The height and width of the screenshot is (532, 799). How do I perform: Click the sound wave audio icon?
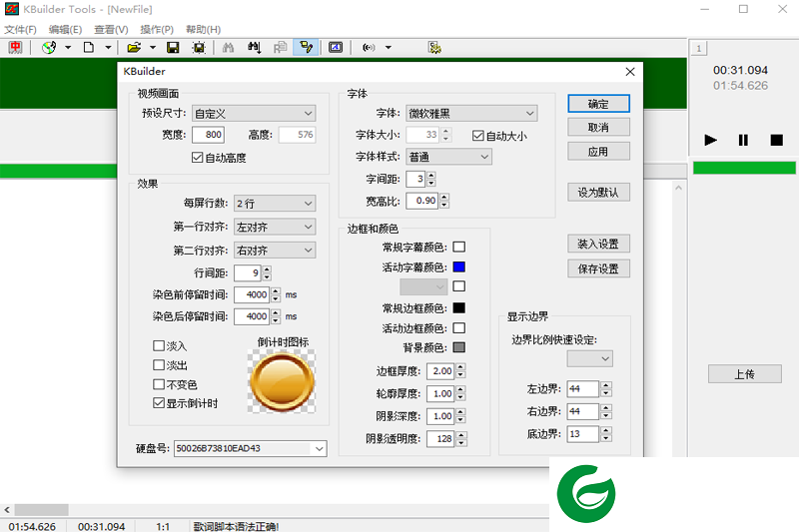tap(369, 47)
